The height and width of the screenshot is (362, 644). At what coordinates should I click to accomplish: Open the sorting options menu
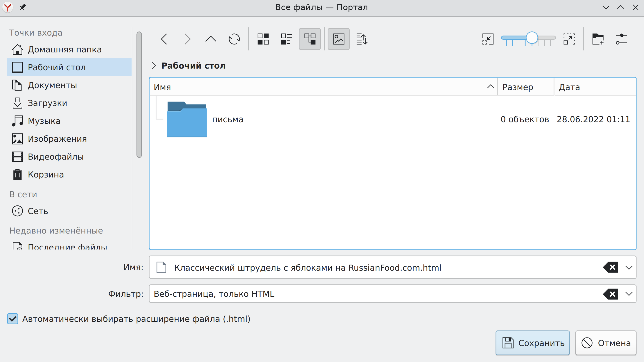[362, 39]
